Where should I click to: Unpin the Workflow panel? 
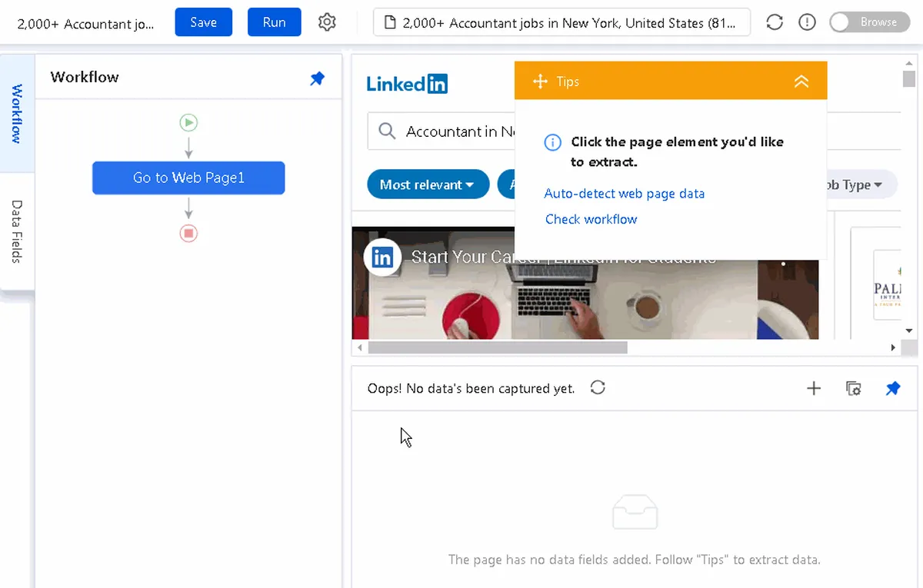tap(317, 78)
